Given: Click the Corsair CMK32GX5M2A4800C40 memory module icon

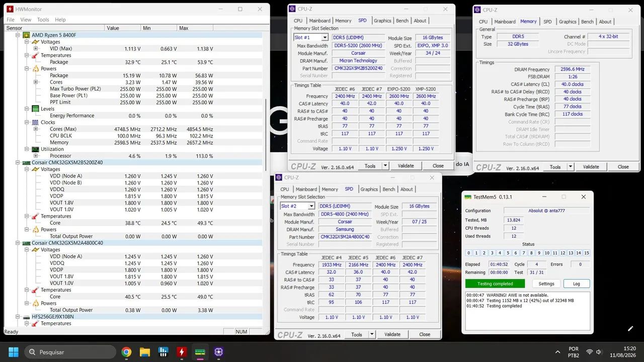Looking at the screenshot, I should pyautogui.click(x=27, y=243).
